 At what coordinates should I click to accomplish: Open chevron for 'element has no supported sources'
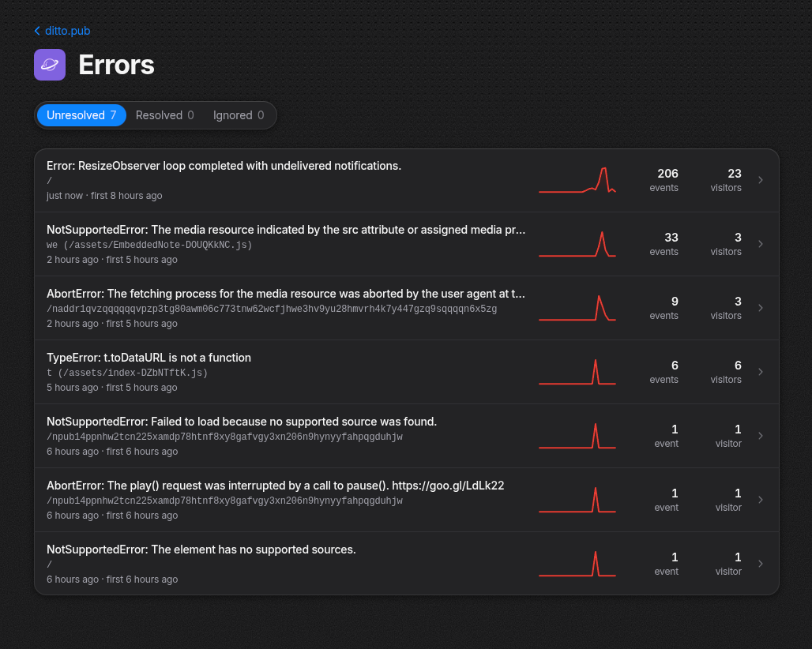pos(760,564)
